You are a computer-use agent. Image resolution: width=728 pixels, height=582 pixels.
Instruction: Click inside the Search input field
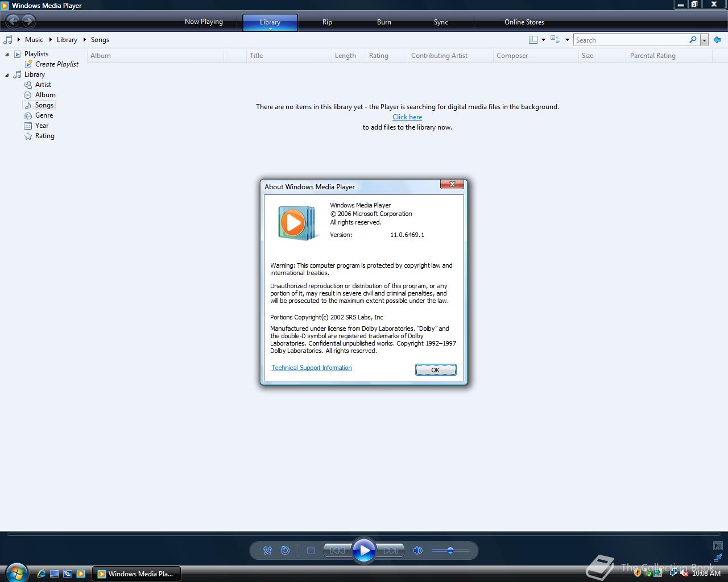coord(630,40)
